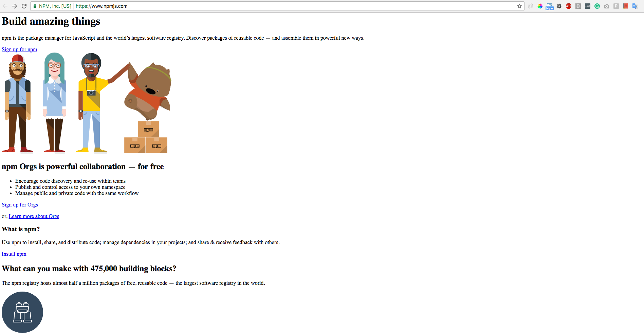Open the gear settings extension icon
Viewport: 644px width, 336px height.
559,6
